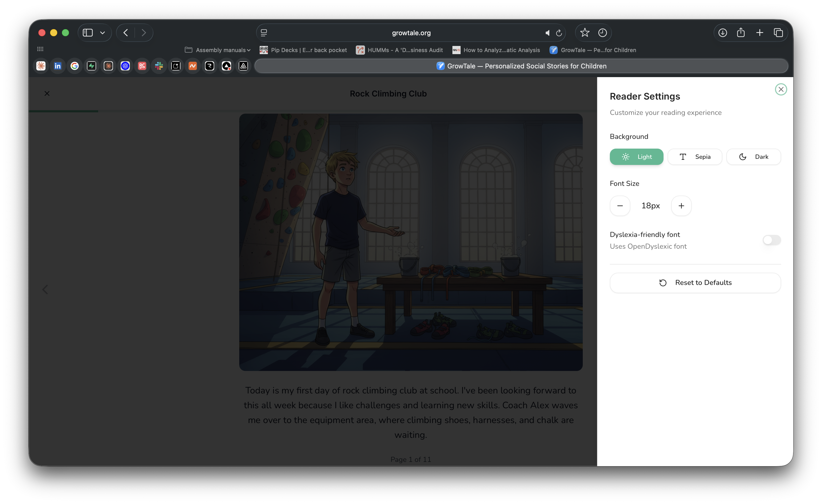
Task: Click the Reset to Defaults button
Action: click(695, 283)
